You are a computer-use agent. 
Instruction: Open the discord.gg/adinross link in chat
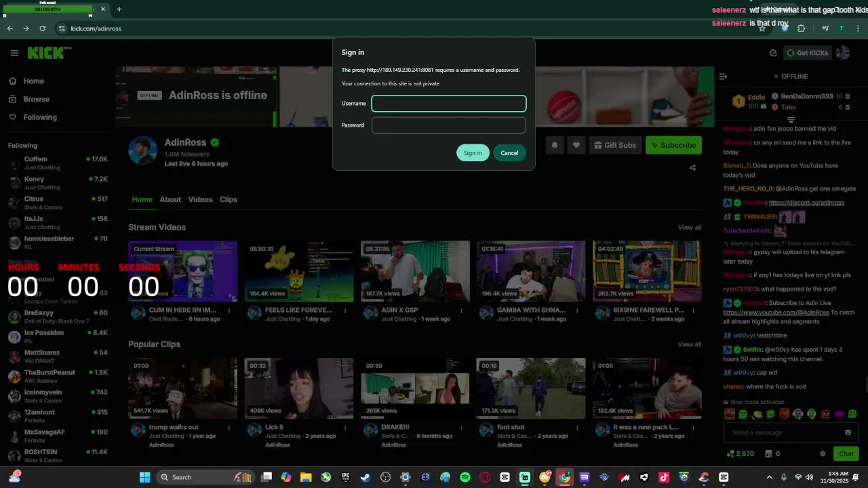[806, 203]
